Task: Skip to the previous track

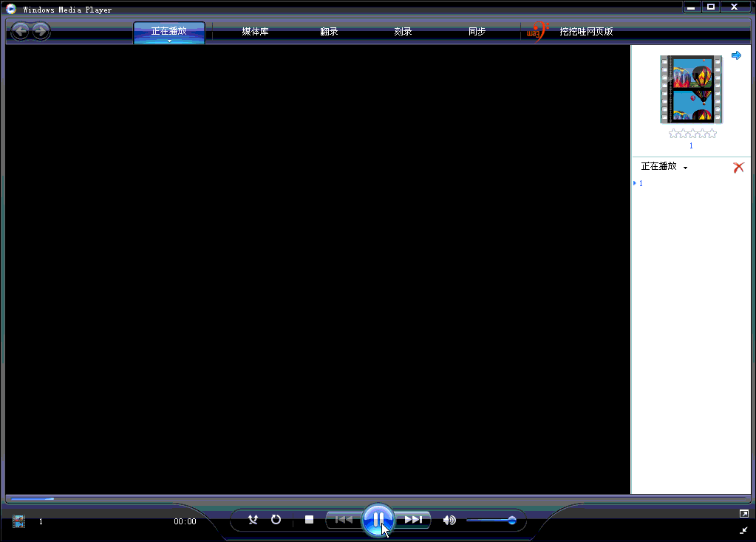Action: [344, 519]
